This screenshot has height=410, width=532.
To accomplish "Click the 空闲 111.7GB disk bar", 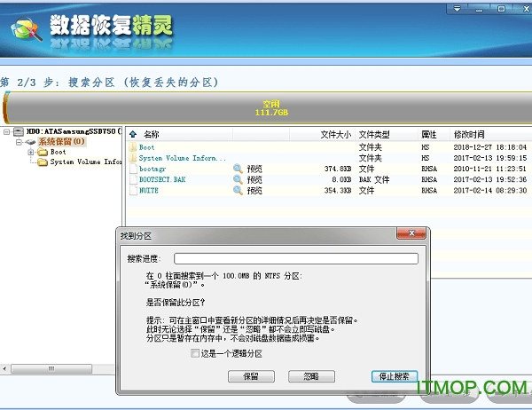I will click(268, 107).
